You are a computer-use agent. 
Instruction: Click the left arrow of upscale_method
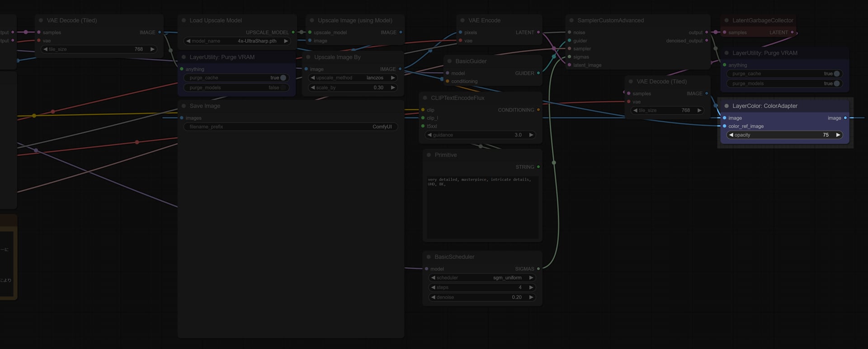313,77
